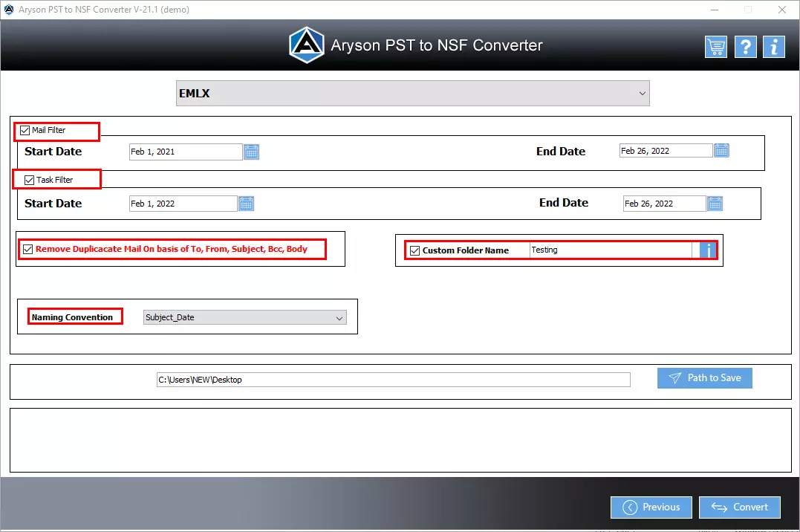Expand the EMLX format dropdown
This screenshot has width=800, height=532.
click(x=413, y=94)
